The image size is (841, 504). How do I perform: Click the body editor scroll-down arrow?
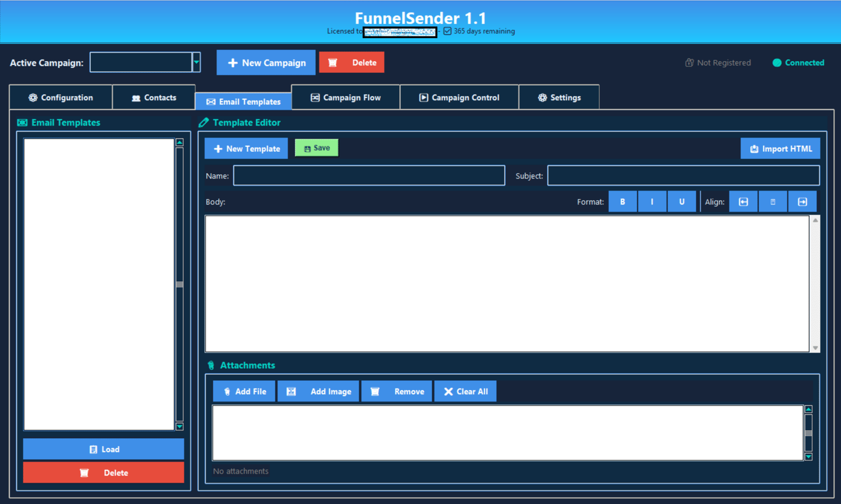tap(815, 348)
